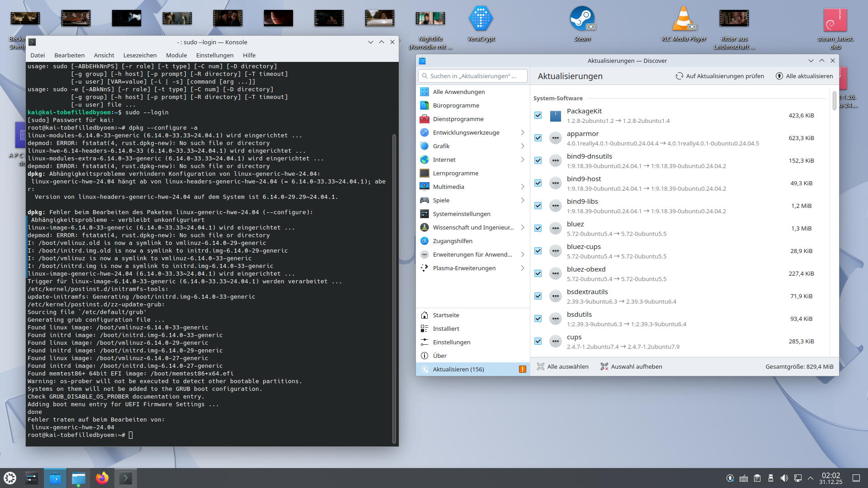This screenshot has width=868, height=488.
Task: Click the Alle aktualisieren button
Action: [804, 76]
